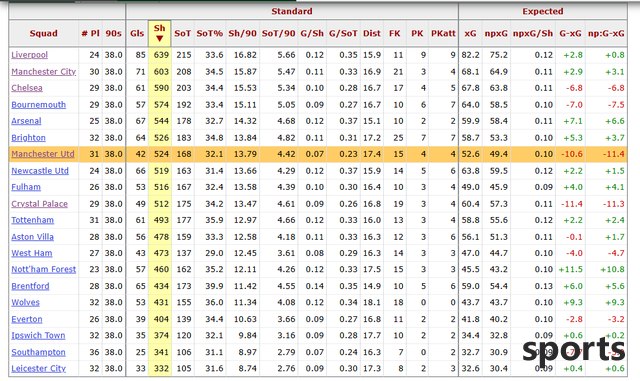Open the Newcastle Utd squad link
Screen dimensions: 640x381
(x=40, y=171)
